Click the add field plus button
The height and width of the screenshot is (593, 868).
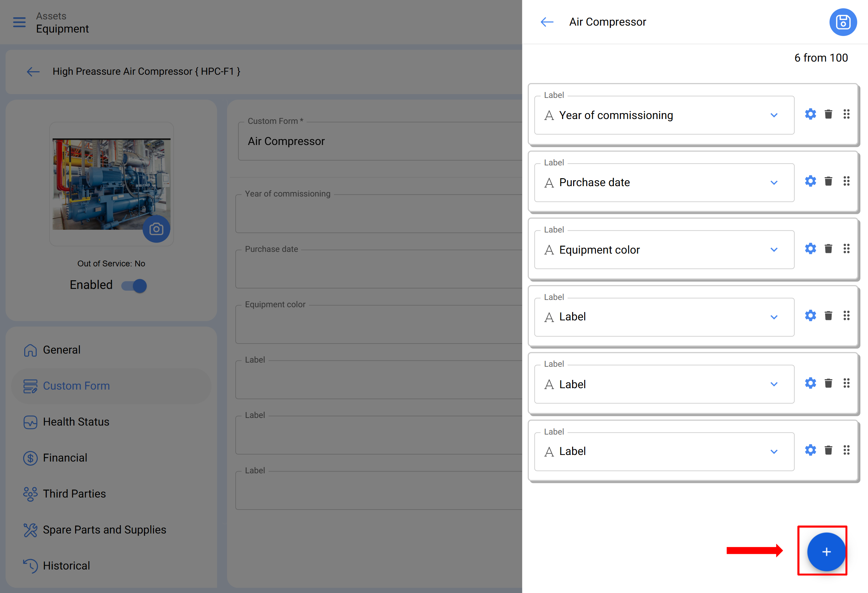(826, 551)
